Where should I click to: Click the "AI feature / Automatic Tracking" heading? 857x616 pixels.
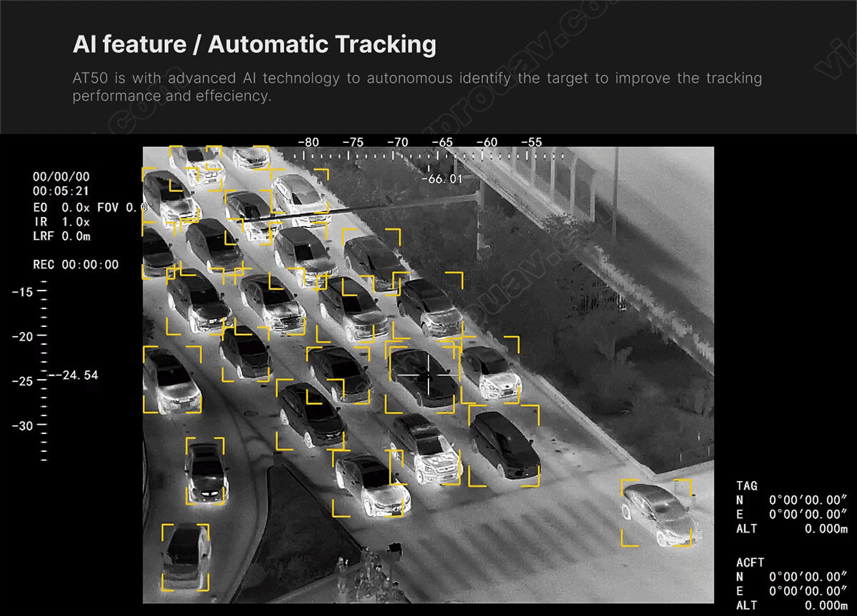254,45
